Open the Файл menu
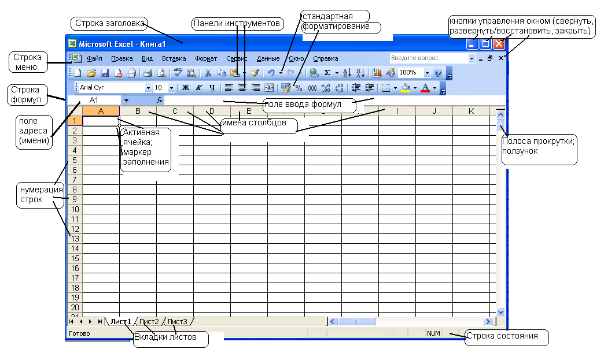 pyautogui.click(x=94, y=58)
